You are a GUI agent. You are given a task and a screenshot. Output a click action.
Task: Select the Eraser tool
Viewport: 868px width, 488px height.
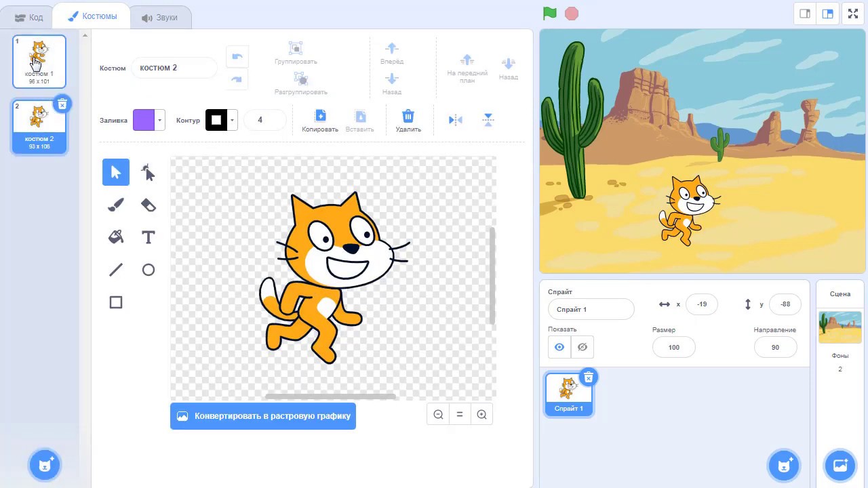click(149, 205)
